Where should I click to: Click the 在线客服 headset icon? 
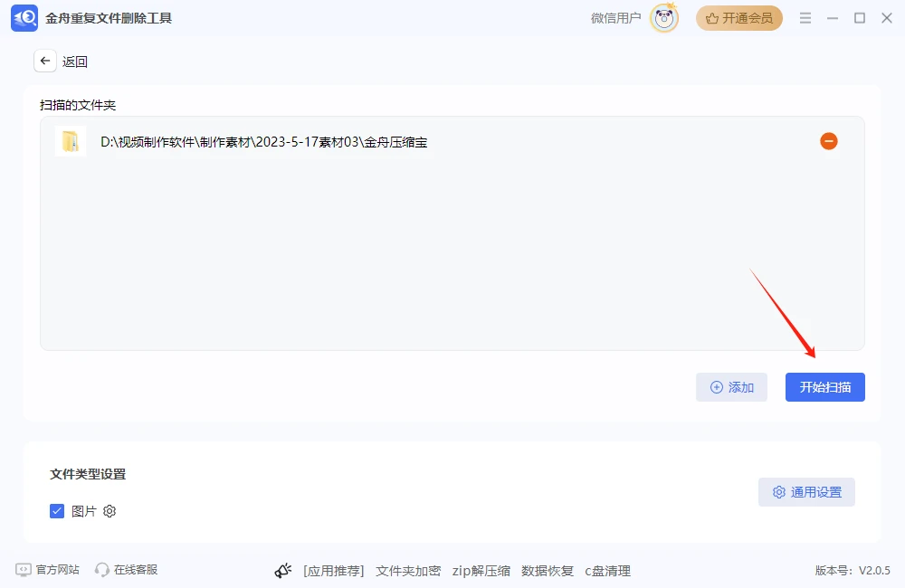102,570
